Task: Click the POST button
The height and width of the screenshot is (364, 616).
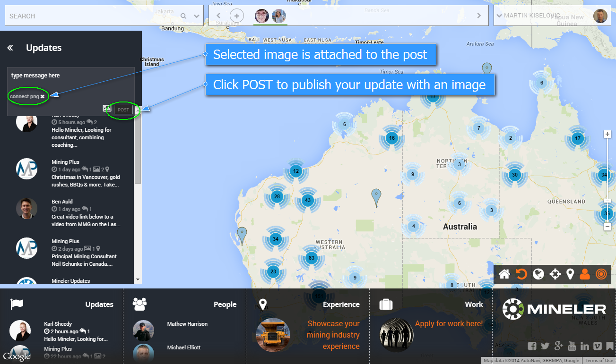Action: point(123,110)
